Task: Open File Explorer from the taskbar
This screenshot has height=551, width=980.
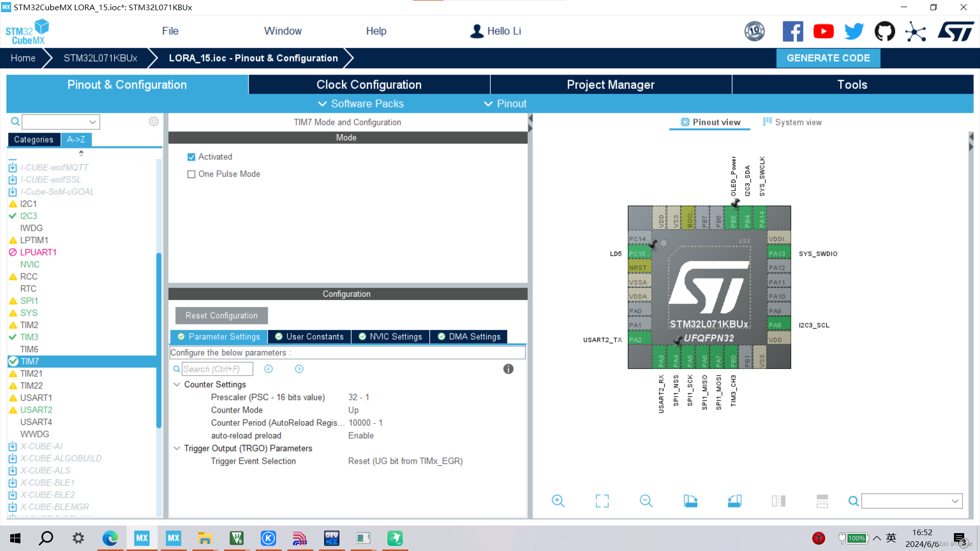Action: pyautogui.click(x=205, y=538)
